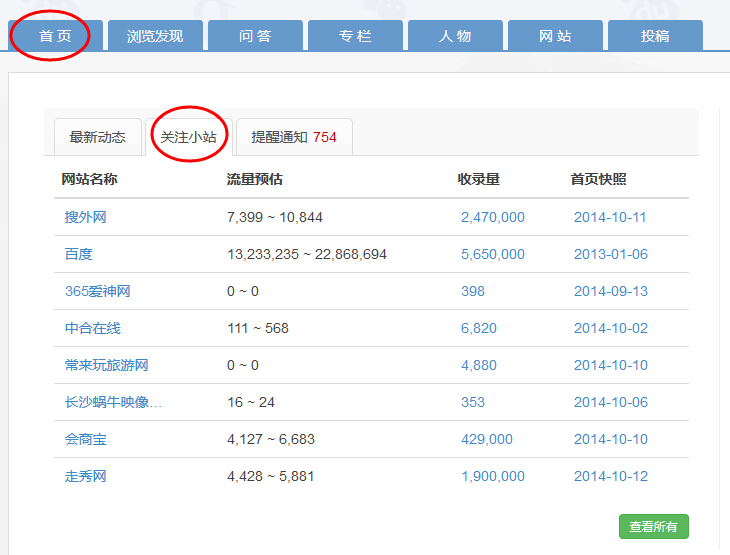Click the 流量预估 column header
This screenshot has height=555, width=730.
(x=255, y=179)
